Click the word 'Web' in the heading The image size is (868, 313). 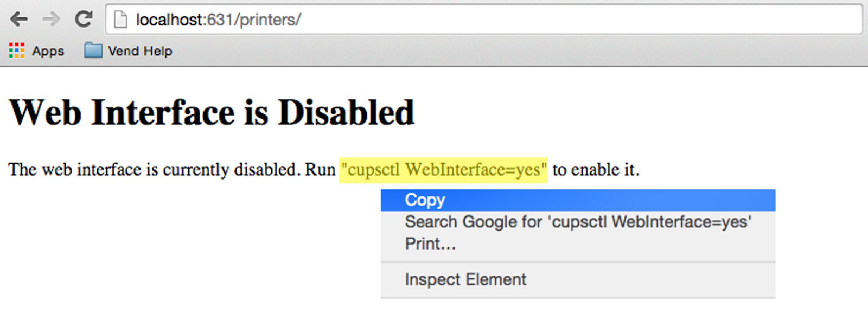point(46,113)
